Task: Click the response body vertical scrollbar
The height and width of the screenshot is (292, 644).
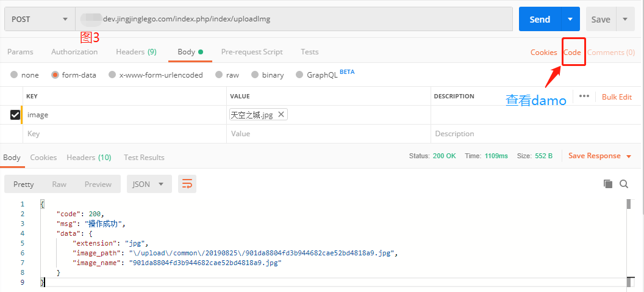Action: tap(628, 243)
